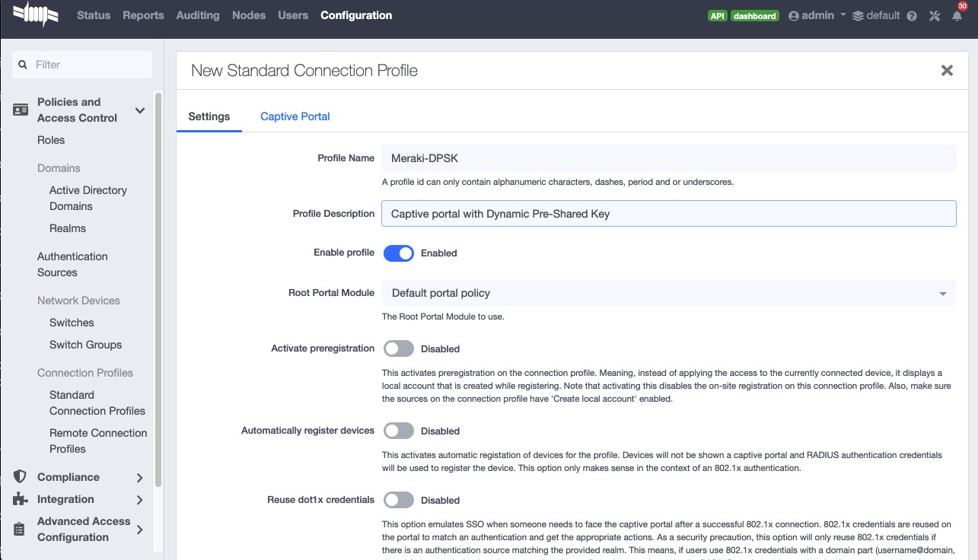
Task: Disable the Enable profile toggle
Action: point(398,253)
